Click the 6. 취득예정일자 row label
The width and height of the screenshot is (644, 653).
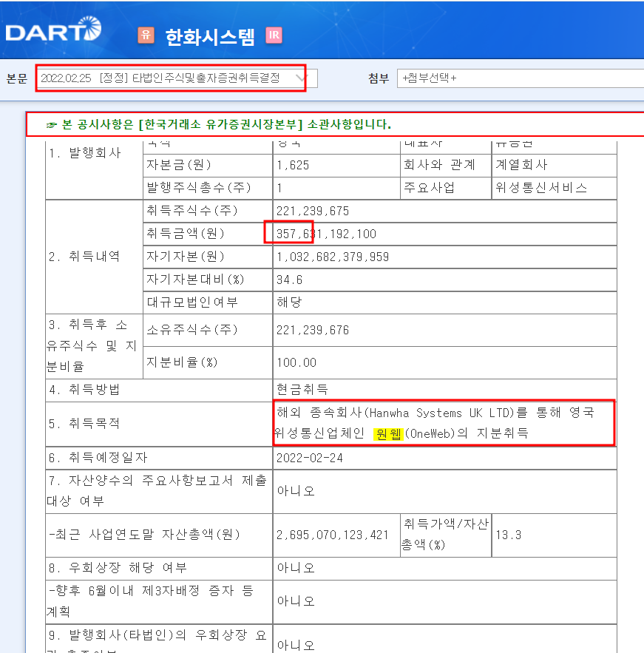(x=98, y=458)
